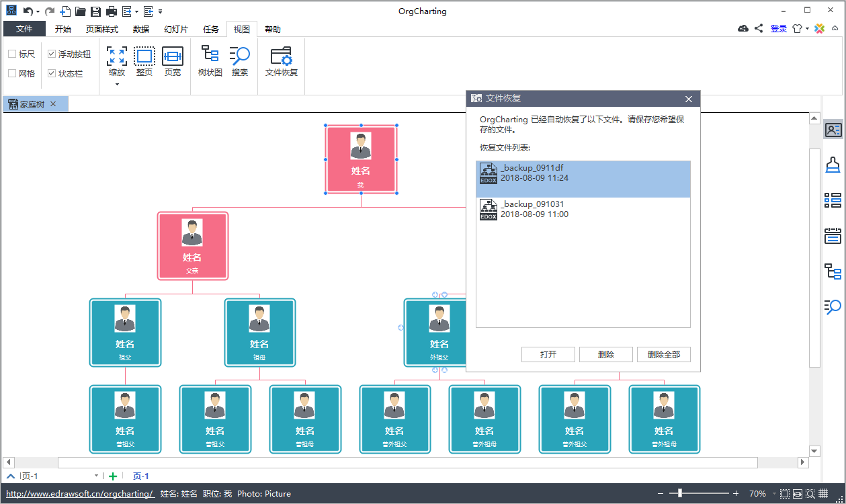
Task: Select the _backup_0911df recovery file
Action: pyautogui.click(x=583, y=179)
